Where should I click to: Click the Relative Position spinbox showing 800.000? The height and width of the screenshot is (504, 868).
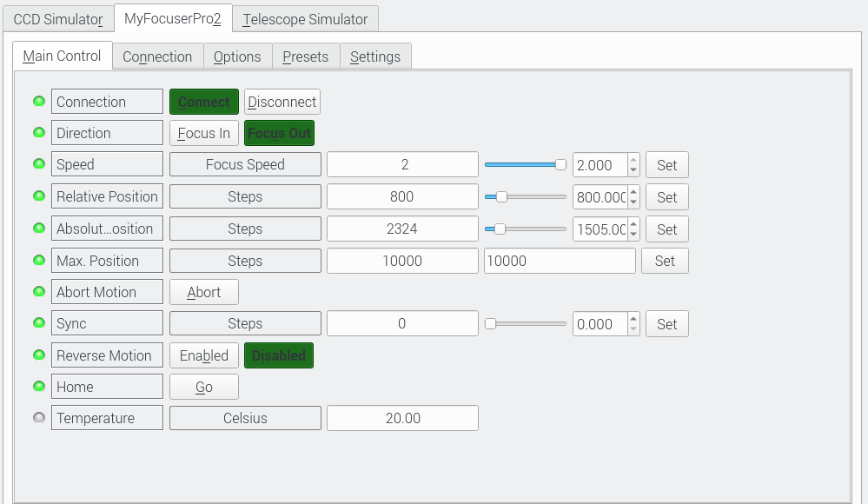(600, 197)
